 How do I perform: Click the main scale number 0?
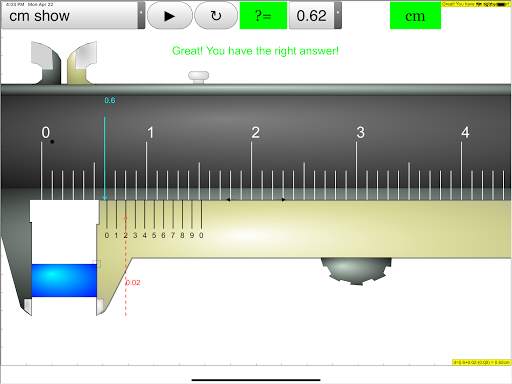(46, 133)
